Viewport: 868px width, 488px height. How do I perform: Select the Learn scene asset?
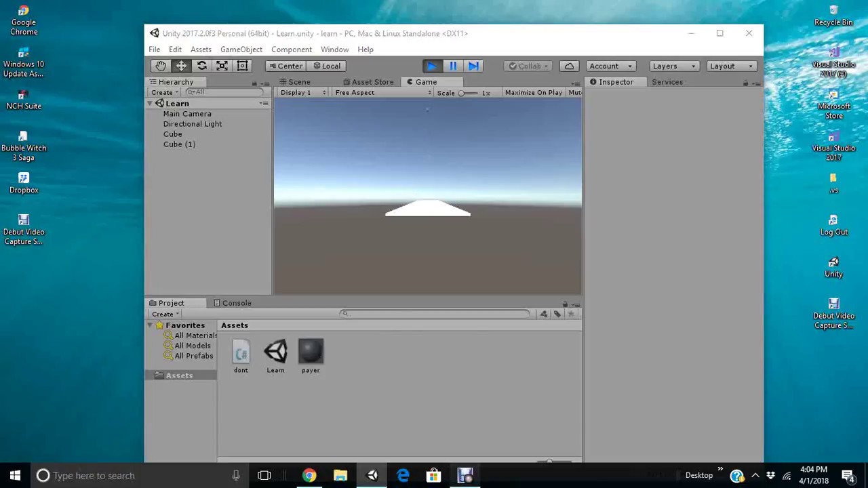pyautogui.click(x=275, y=357)
